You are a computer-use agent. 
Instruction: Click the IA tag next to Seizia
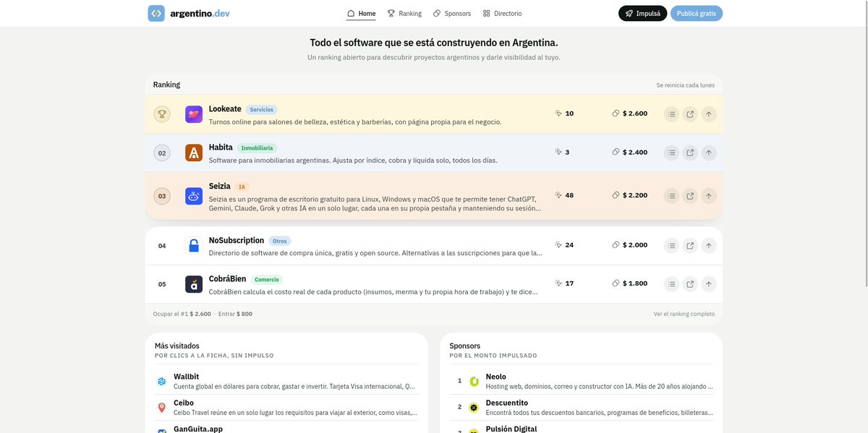242,187
